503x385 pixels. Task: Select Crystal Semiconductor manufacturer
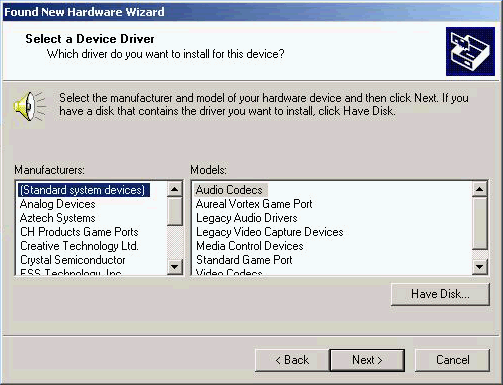point(73,260)
